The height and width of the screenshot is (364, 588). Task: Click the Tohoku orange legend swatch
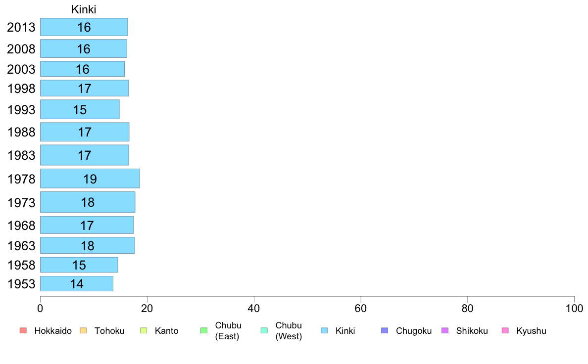tap(83, 331)
